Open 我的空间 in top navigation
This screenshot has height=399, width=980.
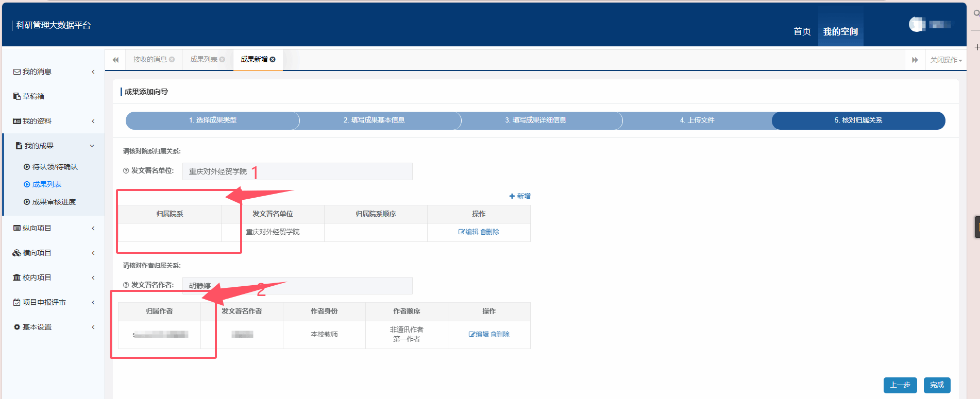coord(840,32)
